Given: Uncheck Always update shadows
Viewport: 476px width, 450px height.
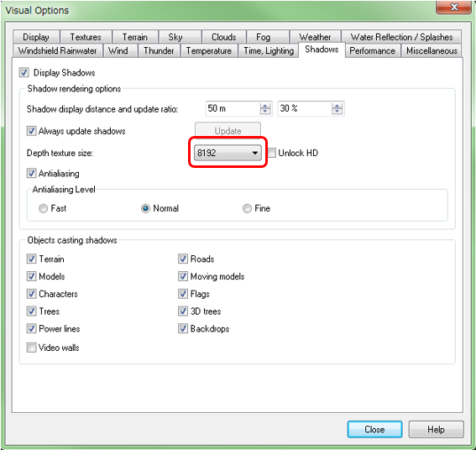Looking at the screenshot, I should [x=31, y=131].
